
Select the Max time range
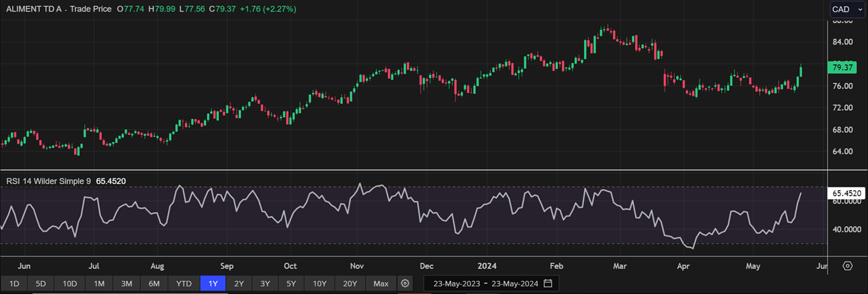tap(381, 283)
